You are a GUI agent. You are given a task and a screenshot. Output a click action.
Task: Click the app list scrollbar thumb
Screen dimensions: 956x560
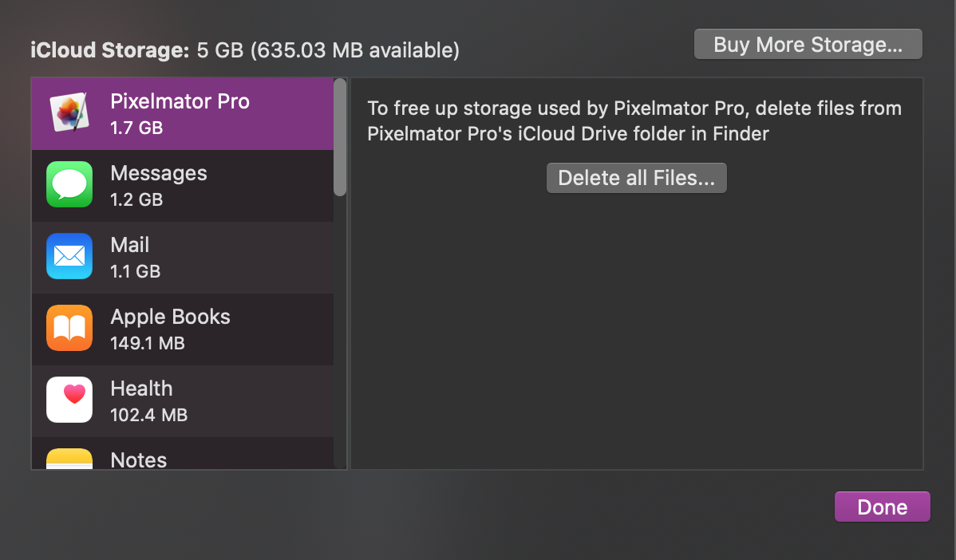tap(340, 136)
